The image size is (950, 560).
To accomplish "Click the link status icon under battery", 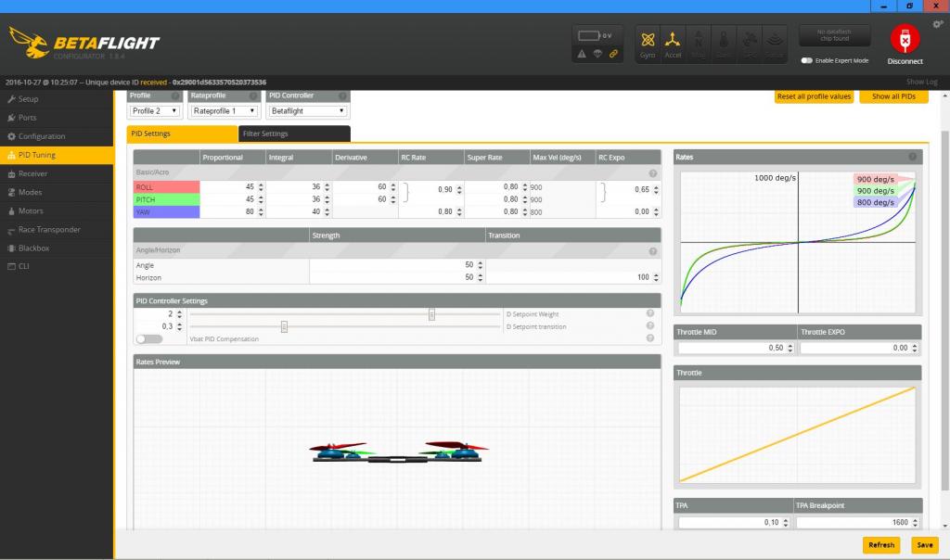I will 613,54.
